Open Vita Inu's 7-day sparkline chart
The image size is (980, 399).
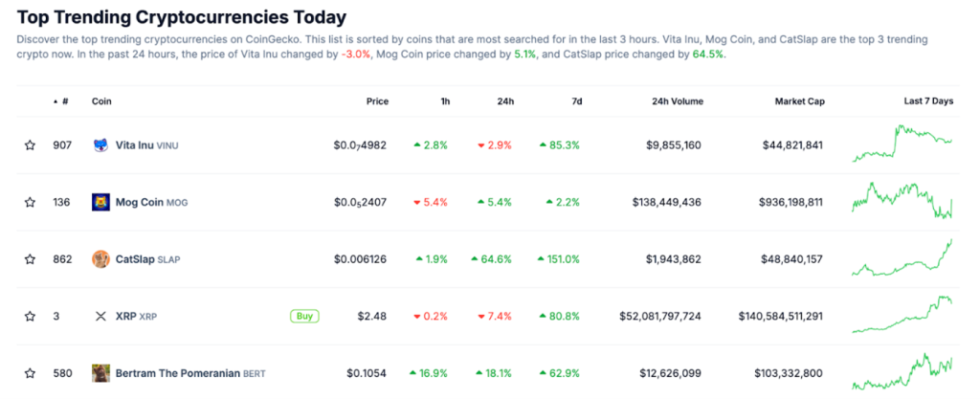point(902,144)
